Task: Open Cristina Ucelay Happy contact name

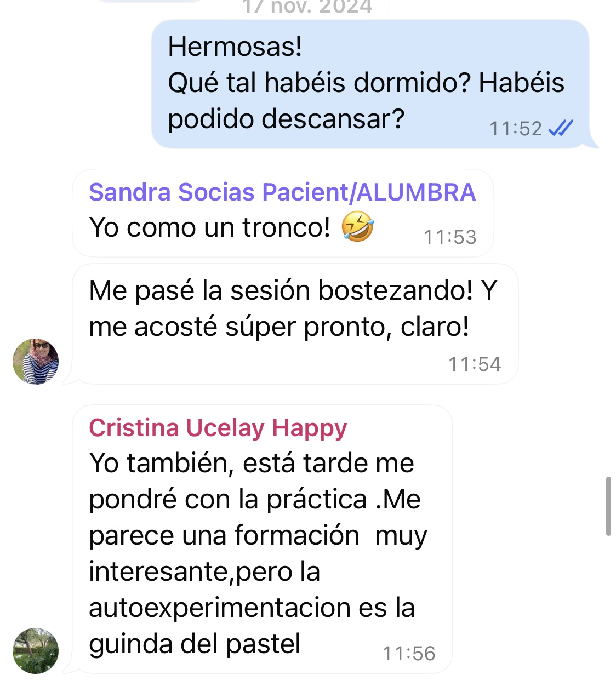Action: tap(218, 428)
